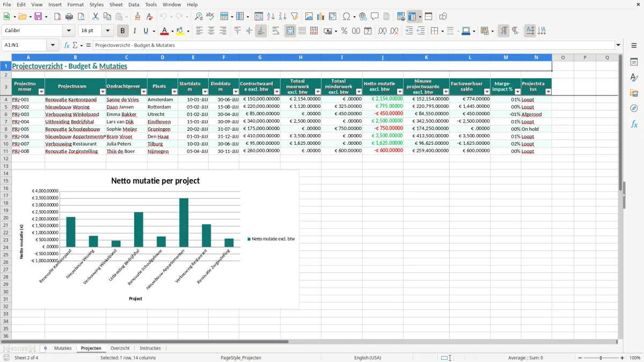Toggle Align Bottom vertical alignment
This screenshot has height=362, width=644.
click(x=261, y=31)
